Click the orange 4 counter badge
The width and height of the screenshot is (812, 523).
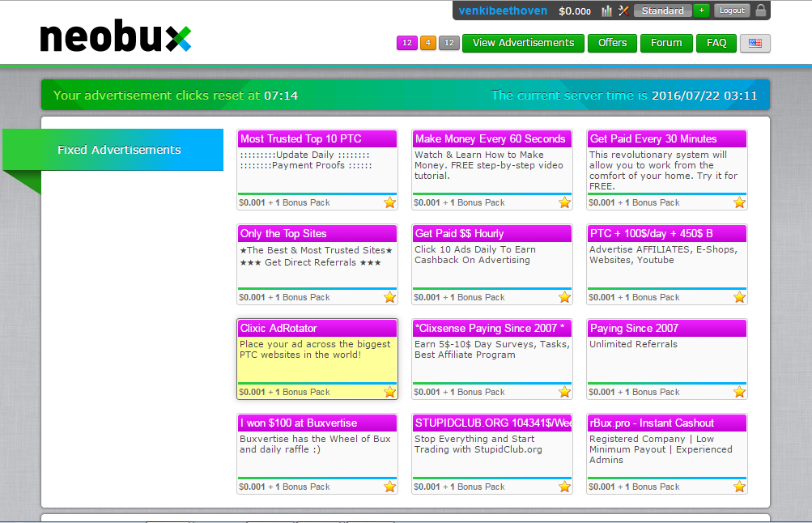(x=427, y=43)
